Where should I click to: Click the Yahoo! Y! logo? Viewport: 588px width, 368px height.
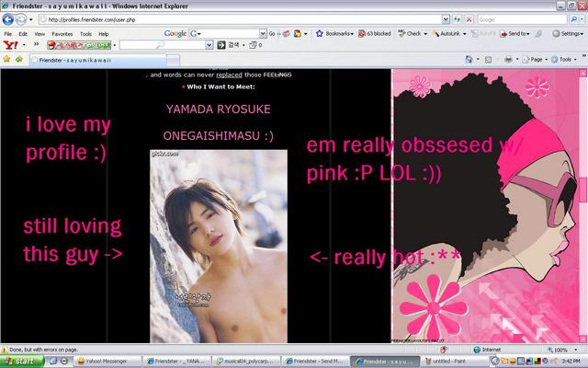pyautogui.click(x=10, y=45)
